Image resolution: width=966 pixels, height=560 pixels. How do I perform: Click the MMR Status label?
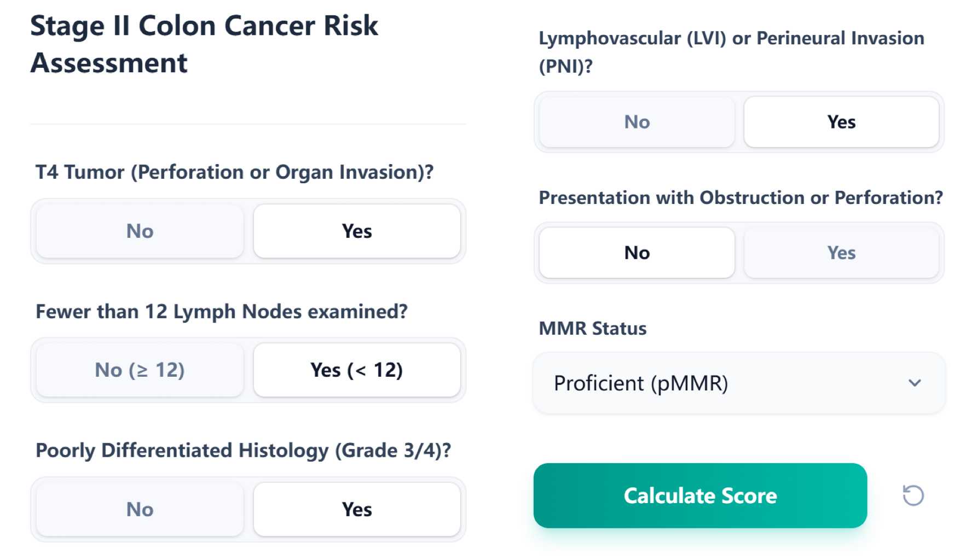[x=592, y=328]
